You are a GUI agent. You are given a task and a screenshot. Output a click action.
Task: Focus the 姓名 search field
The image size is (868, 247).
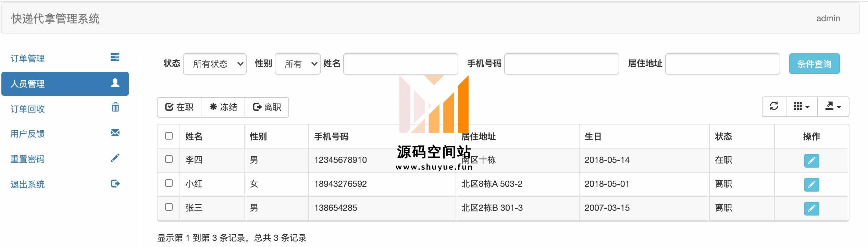[x=401, y=64]
